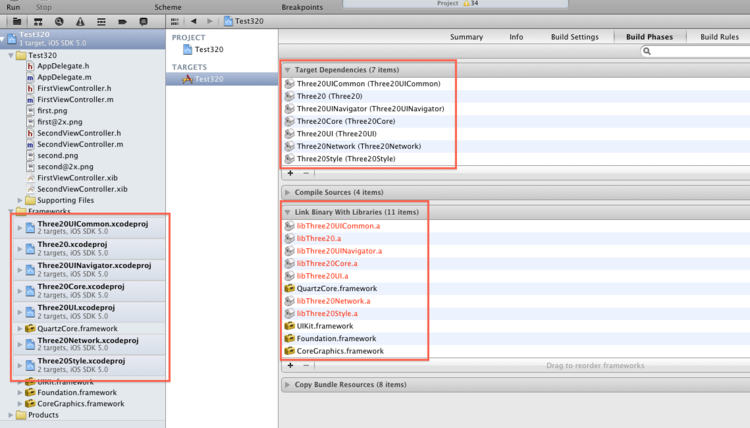This screenshot has height=428, width=750.
Task: Expand the Products folder
Action: [x=11, y=415]
